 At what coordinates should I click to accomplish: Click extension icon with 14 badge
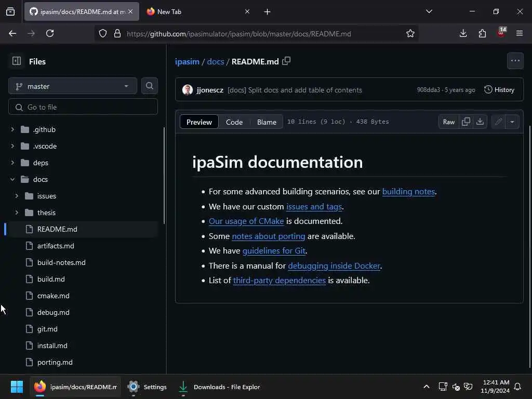click(501, 33)
